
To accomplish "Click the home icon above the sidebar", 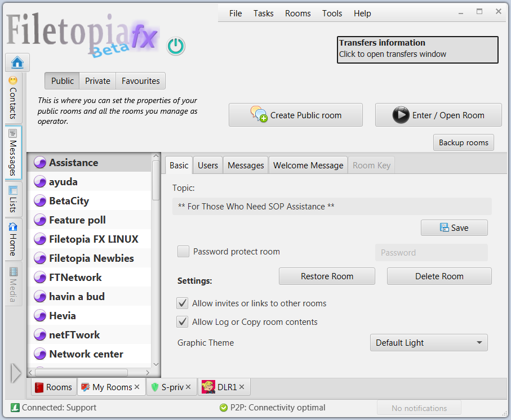I will click(x=17, y=62).
